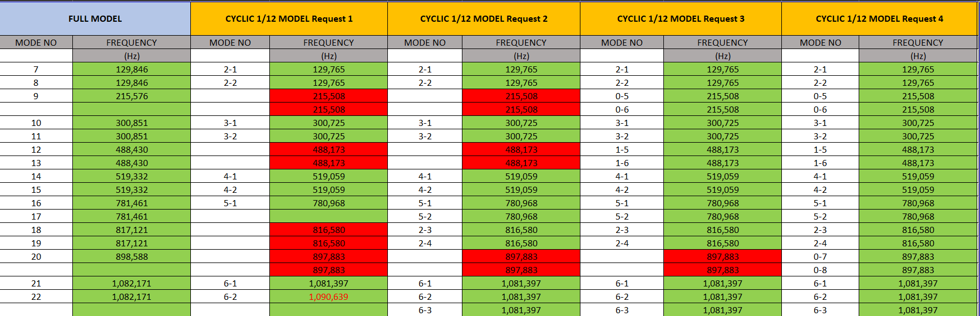Select mode 5-1 cell in Request 1
Viewport: 980px width, 316px height.
pyautogui.click(x=230, y=203)
